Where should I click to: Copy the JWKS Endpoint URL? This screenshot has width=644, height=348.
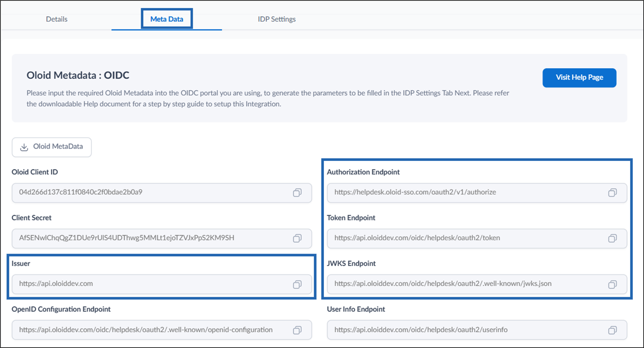coord(612,284)
